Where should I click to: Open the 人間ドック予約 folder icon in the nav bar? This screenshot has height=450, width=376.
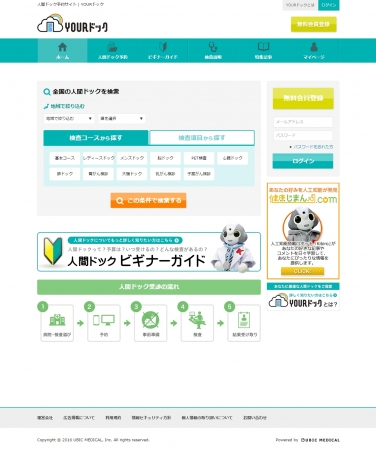pyautogui.click(x=112, y=47)
